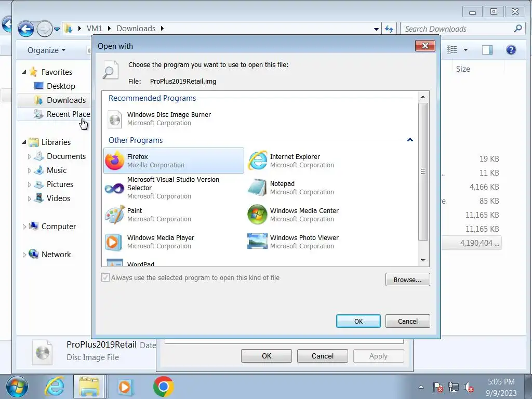Click scroll down arrow of program list

(x=423, y=260)
